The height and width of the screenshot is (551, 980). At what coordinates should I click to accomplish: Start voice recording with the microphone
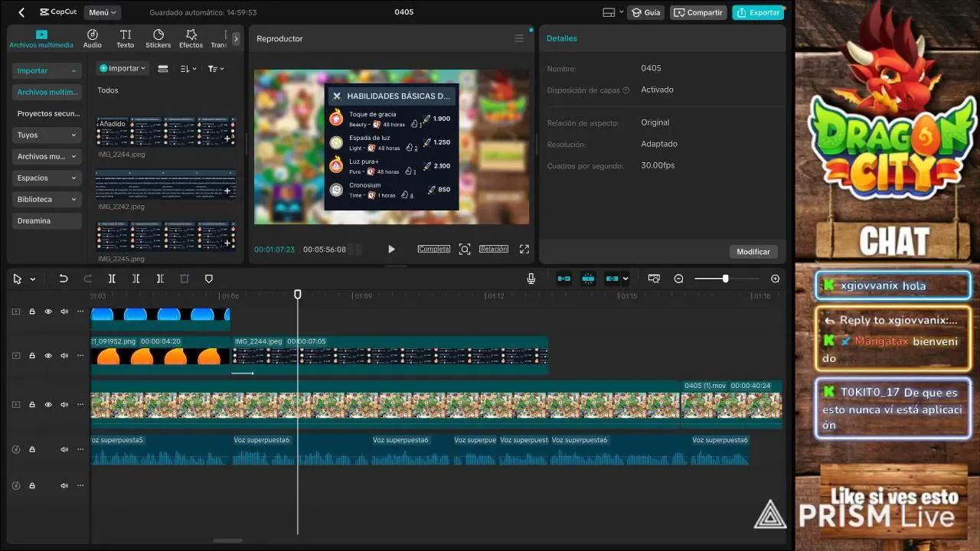[531, 279]
